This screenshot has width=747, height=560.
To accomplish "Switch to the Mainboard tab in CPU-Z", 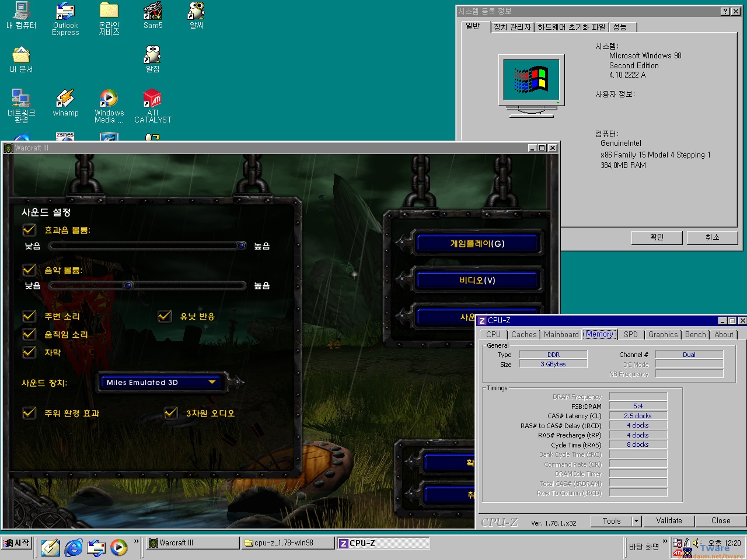I will click(x=561, y=335).
